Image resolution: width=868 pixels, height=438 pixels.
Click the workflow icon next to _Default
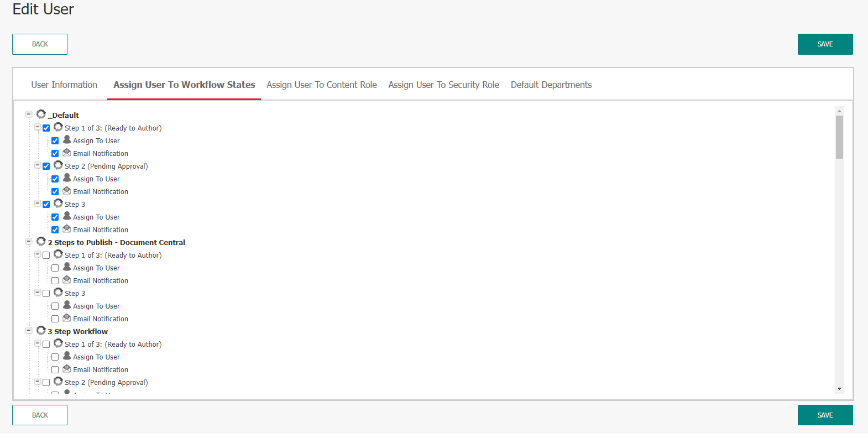click(41, 114)
